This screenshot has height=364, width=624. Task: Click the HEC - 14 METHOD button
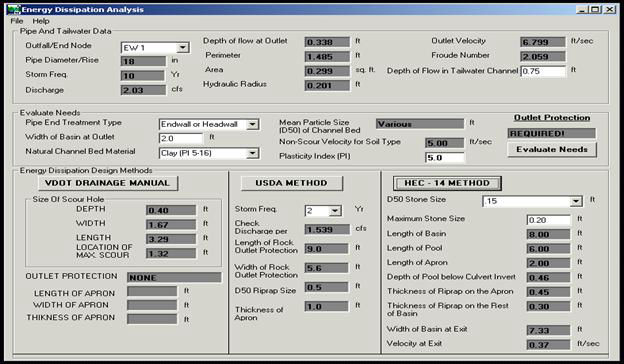pyautogui.click(x=447, y=183)
